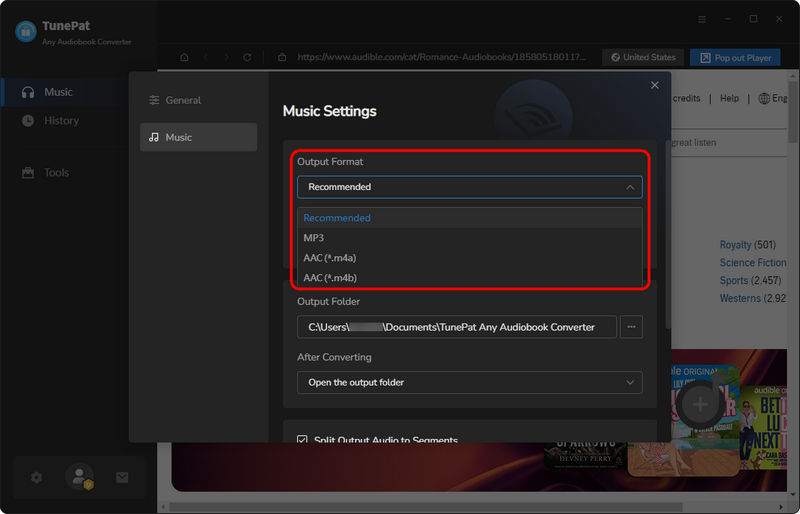Switch to the General settings tab

point(198,100)
